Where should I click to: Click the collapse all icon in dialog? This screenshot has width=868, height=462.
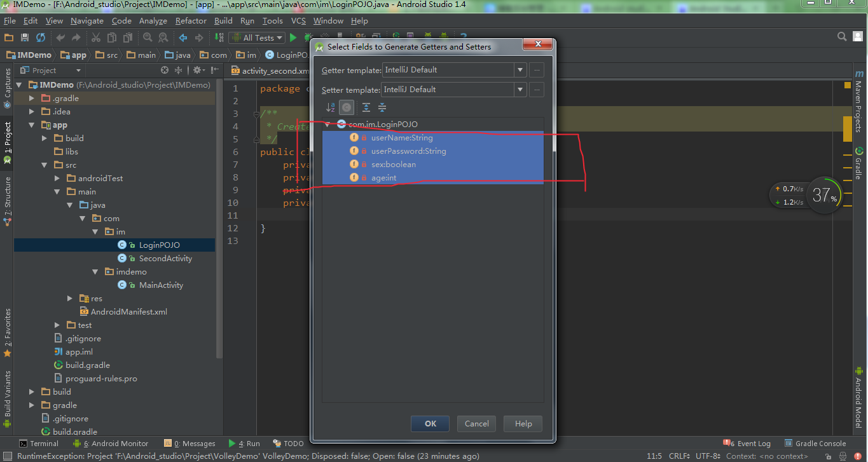[x=382, y=107]
